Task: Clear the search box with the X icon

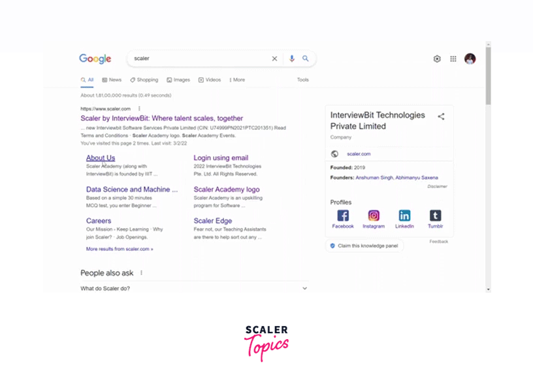Action: click(274, 59)
